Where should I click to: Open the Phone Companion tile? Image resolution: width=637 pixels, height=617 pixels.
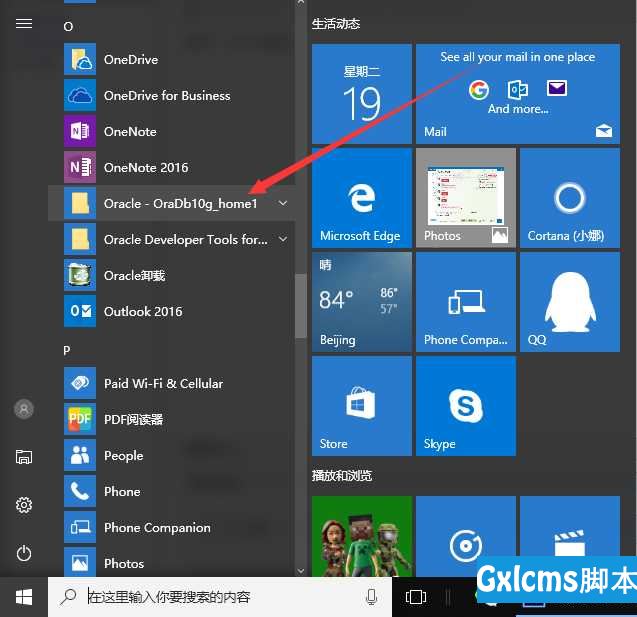(466, 302)
